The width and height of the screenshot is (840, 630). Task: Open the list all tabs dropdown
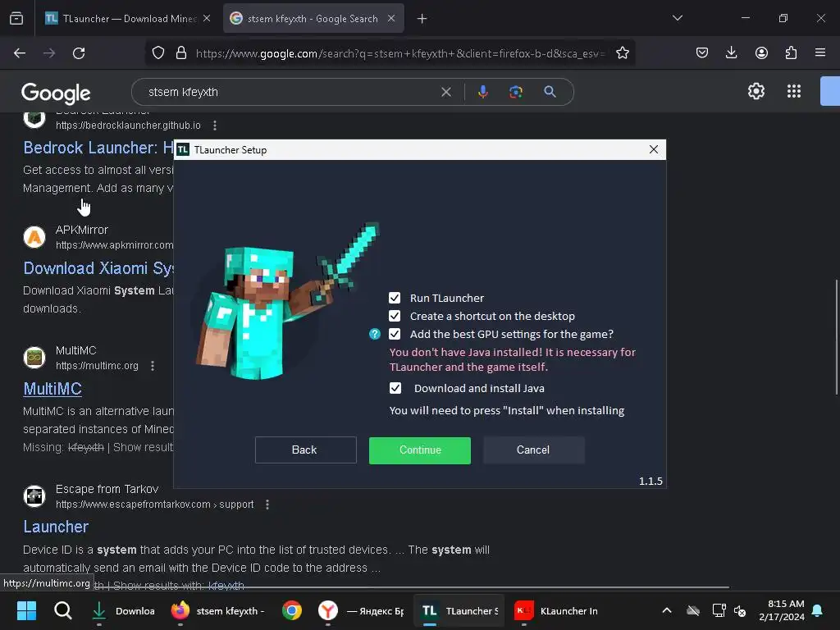pyautogui.click(x=677, y=18)
